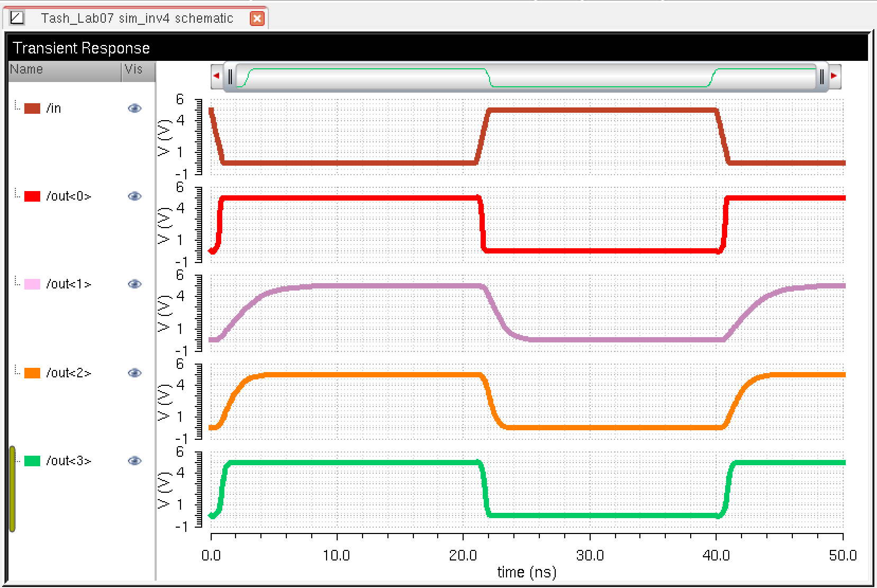Click the green /out<3> color swatch
877x588 pixels.
(32, 461)
